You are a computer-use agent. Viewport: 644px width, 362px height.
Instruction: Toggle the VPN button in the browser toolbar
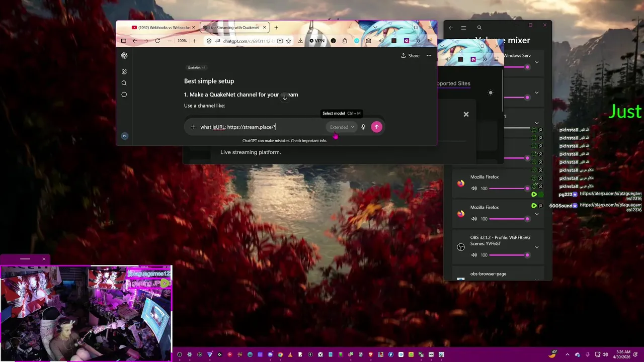317,41
